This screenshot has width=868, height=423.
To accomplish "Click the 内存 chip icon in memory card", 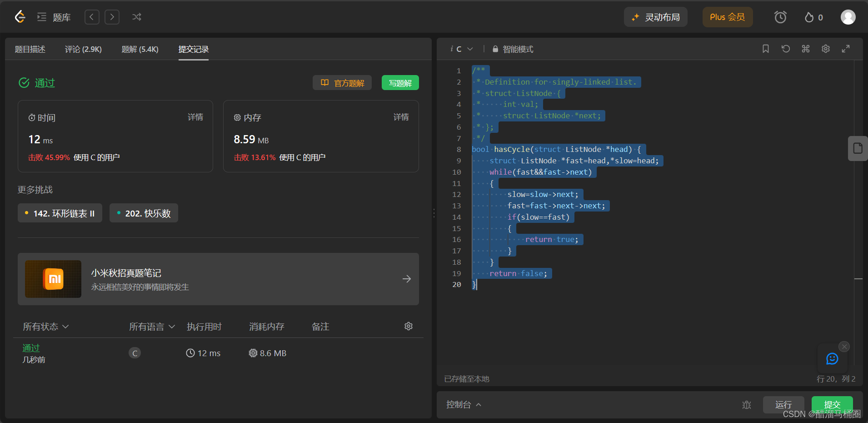I will pyautogui.click(x=237, y=118).
